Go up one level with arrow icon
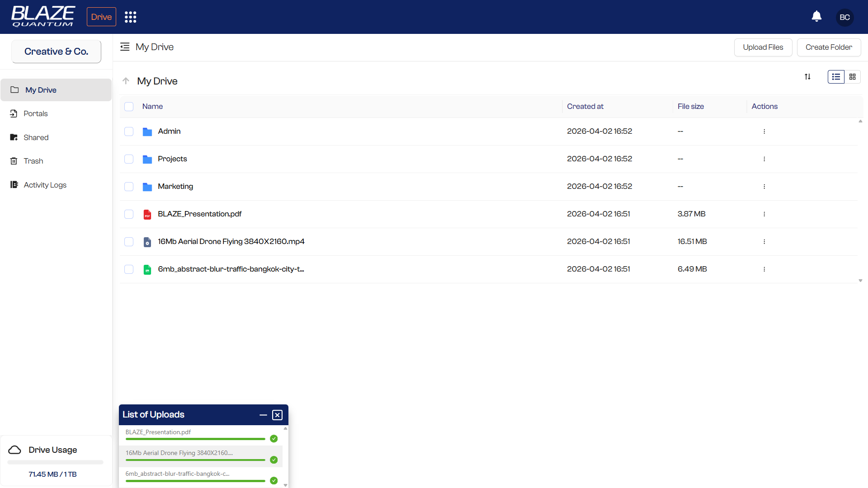868x488 pixels. click(x=126, y=81)
